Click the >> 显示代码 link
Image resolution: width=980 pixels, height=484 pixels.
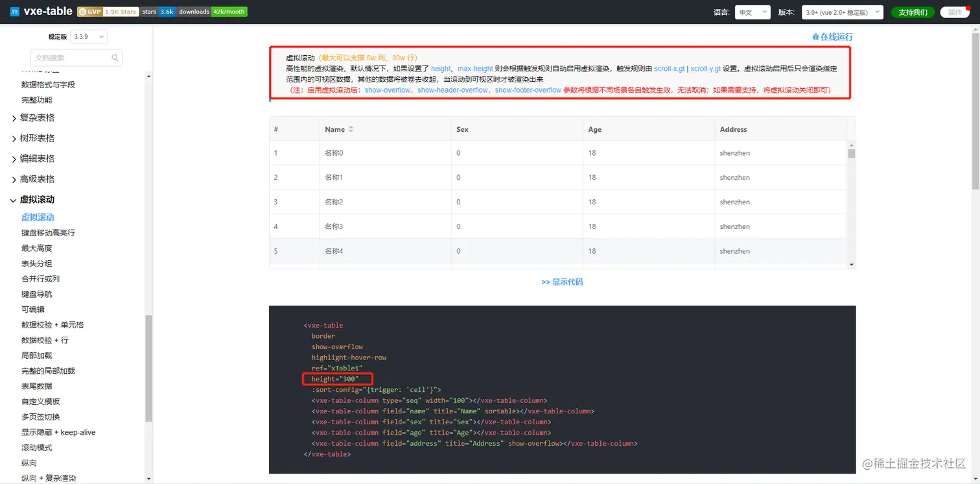[x=562, y=282]
